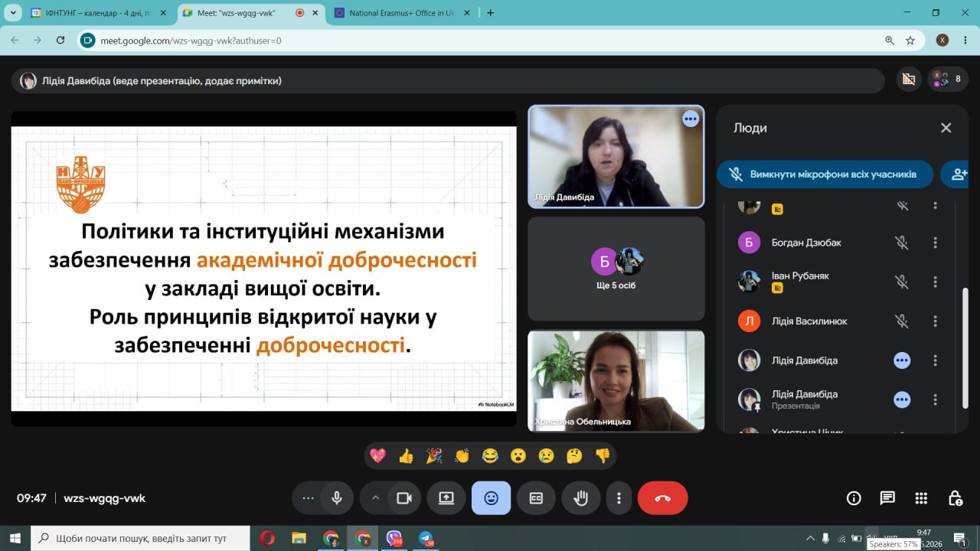Click the address bar URL
This screenshot has height=551, width=980.
click(x=191, y=41)
